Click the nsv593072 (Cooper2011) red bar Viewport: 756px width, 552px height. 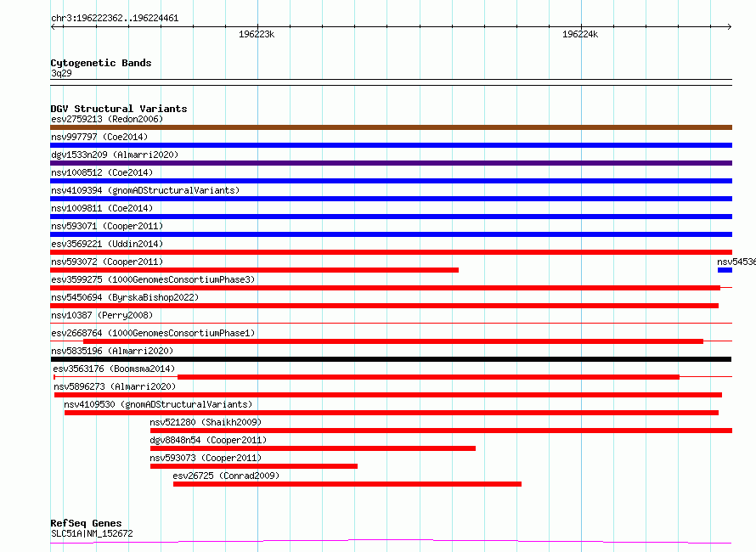(254, 270)
